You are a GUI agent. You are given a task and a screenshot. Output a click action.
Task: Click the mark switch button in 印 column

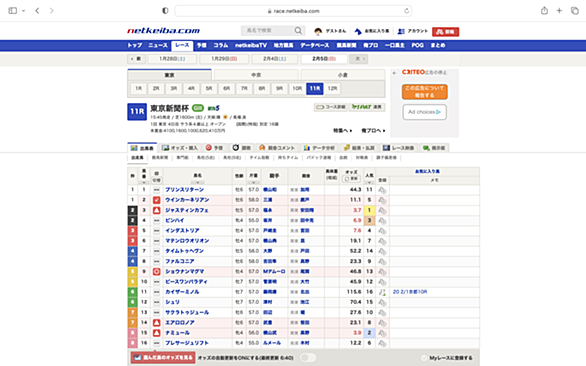[x=157, y=180]
